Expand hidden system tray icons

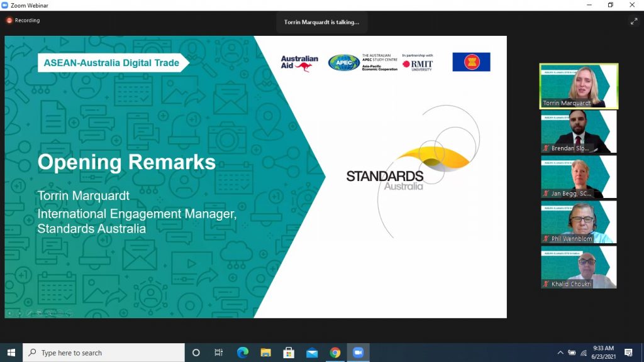pyautogui.click(x=560, y=353)
